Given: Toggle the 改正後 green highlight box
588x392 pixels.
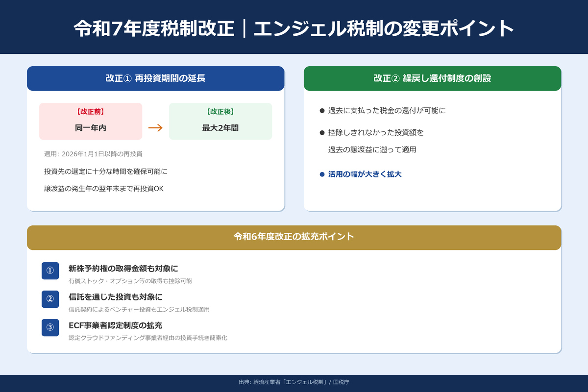Looking at the screenshot, I should (220, 121).
